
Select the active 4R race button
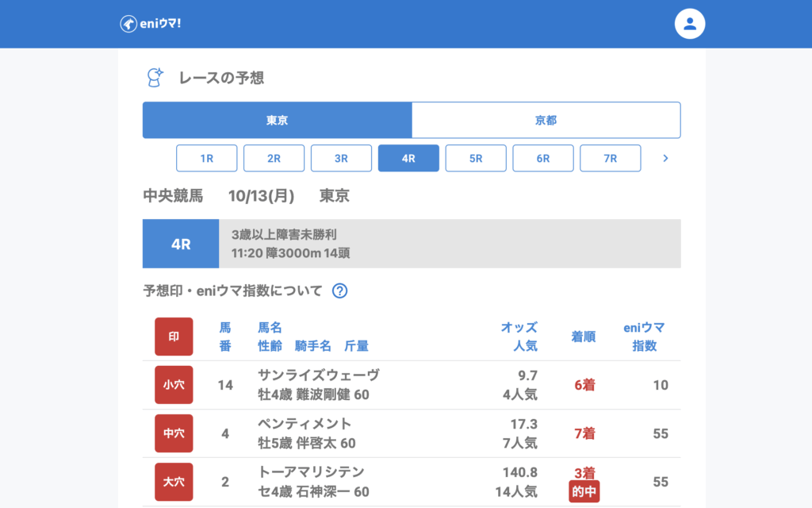click(x=408, y=158)
